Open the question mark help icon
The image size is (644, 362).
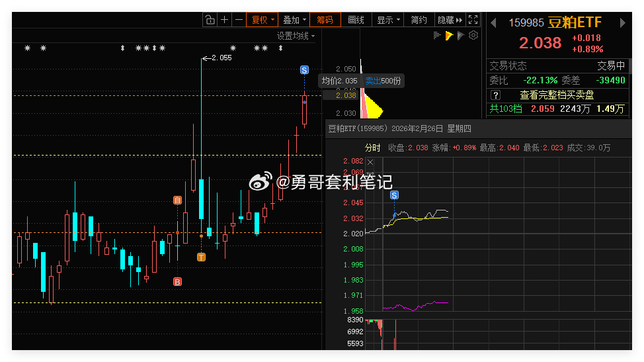pos(496,95)
